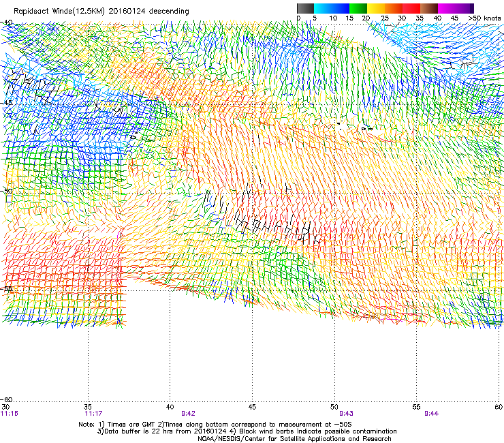Choose the yellow 20–25 knots legend swatch
The width and height of the screenshot is (504, 443).
tap(376, 8)
